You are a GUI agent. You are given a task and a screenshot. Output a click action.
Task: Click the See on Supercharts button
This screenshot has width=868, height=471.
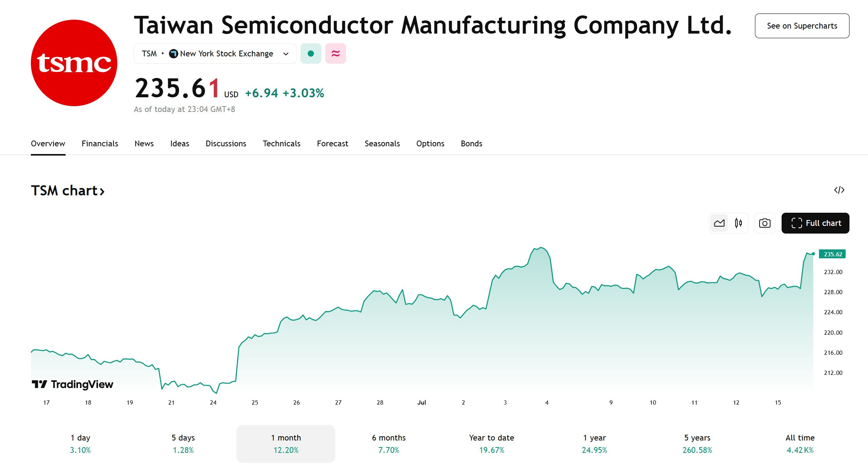[x=802, y=26]
